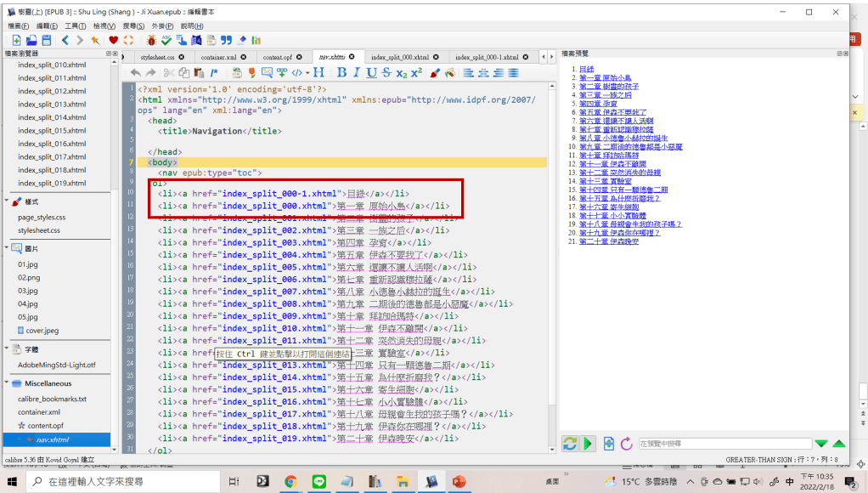Select cover.jpeg in the file browser
This screenshot has height=493, width=868.
[42, 331]
